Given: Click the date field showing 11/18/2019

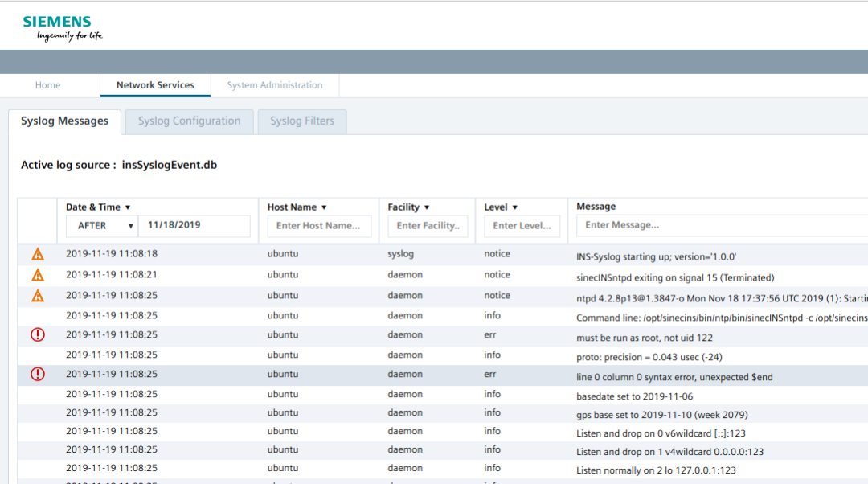Looking at the screenshot, I should [194, 226].
